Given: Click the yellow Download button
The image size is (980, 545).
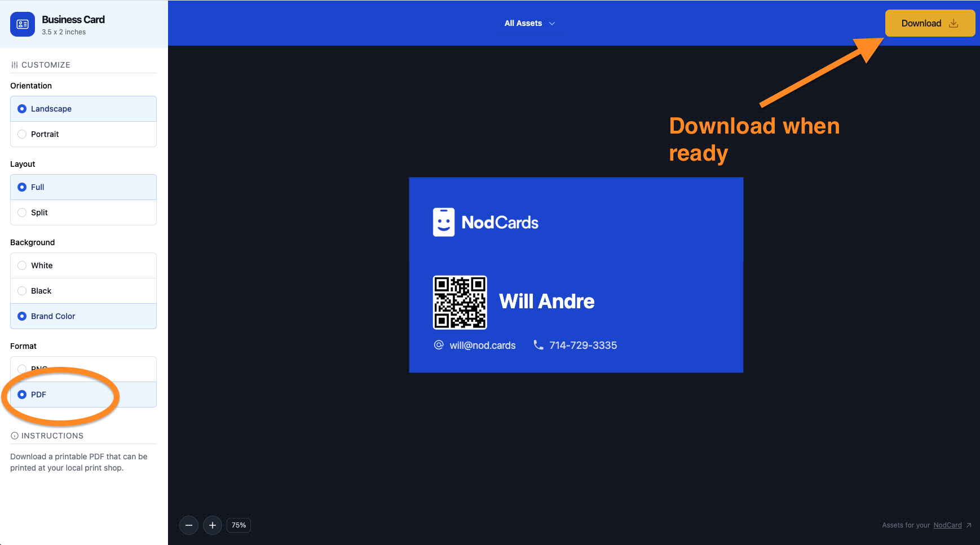Looking at the screenshot, I should coord(929,23).
